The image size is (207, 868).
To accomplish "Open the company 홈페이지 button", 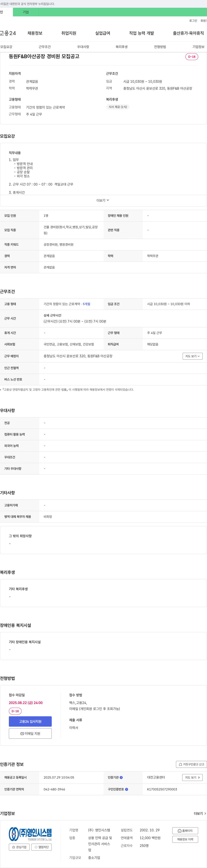I will [185, 831].
